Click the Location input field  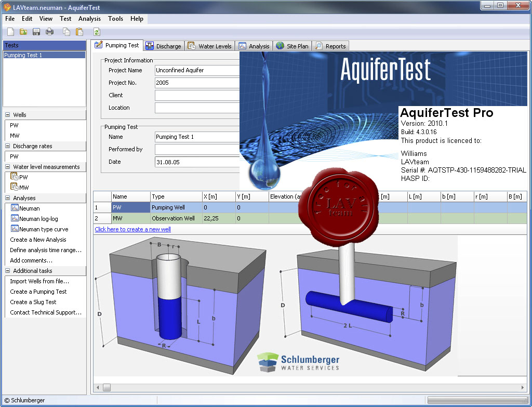(x=197, y=108)
